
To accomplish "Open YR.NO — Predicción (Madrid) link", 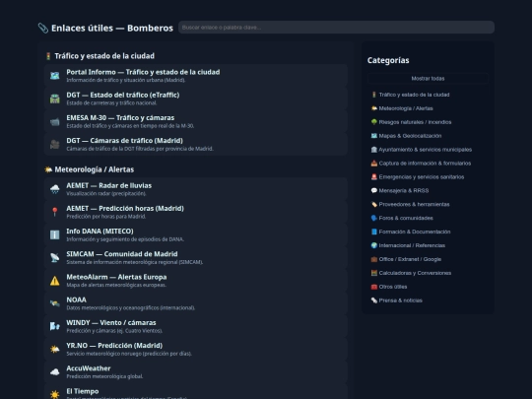I will pyautogui.click(x=196, y=349).
